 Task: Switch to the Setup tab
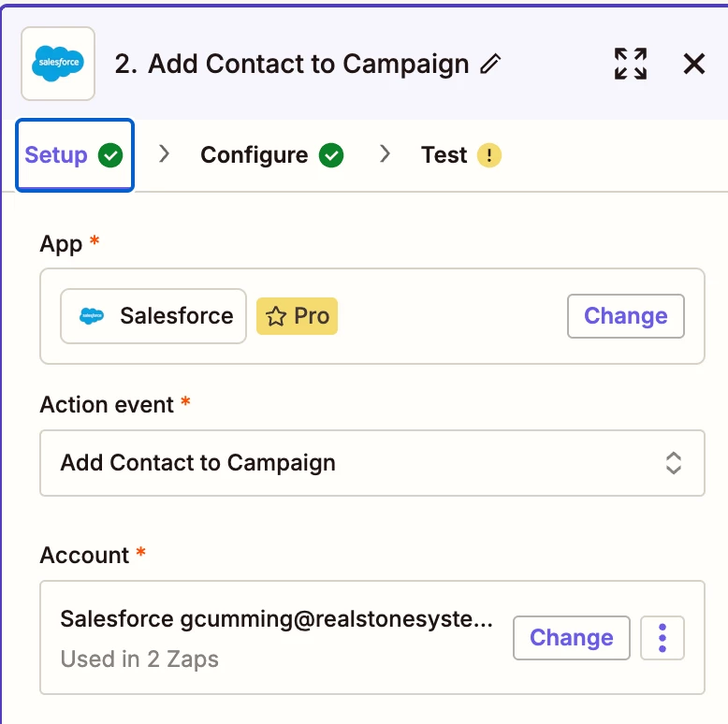point(56,155)
